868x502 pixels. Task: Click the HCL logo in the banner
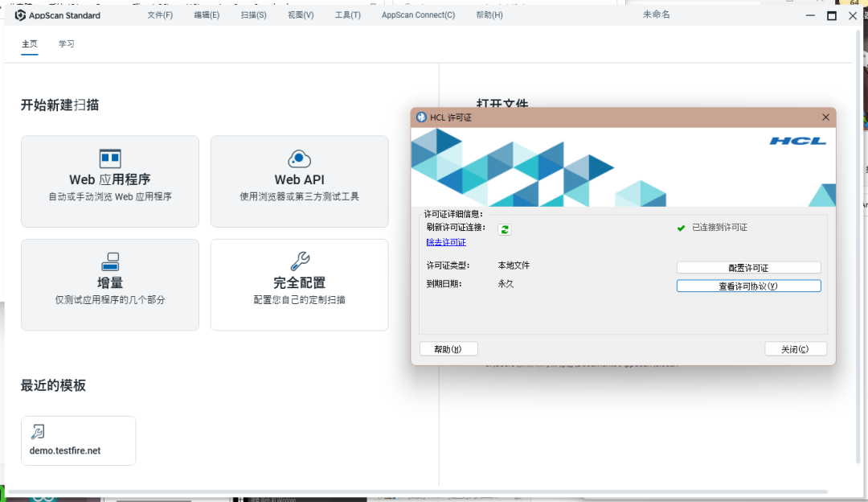pos(798,142)
